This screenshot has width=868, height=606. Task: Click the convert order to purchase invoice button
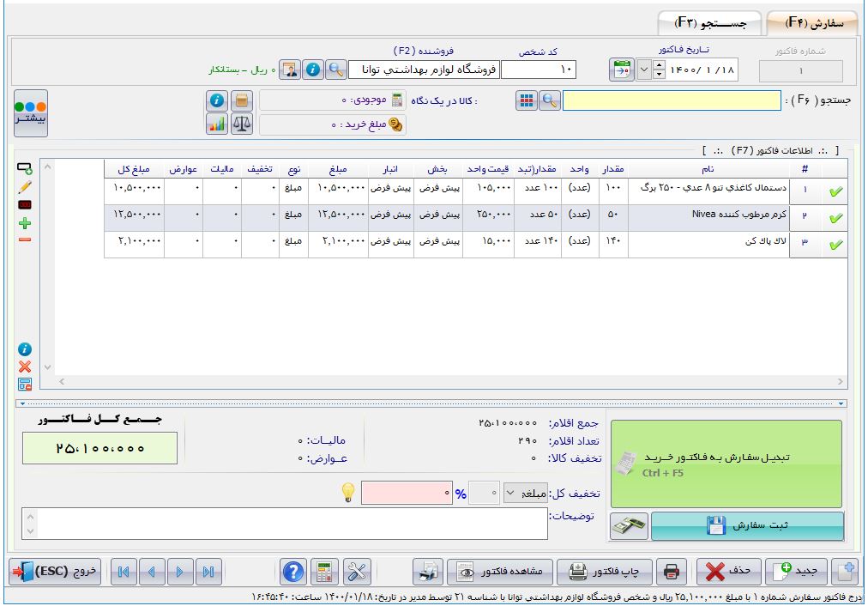click(725, 463)
